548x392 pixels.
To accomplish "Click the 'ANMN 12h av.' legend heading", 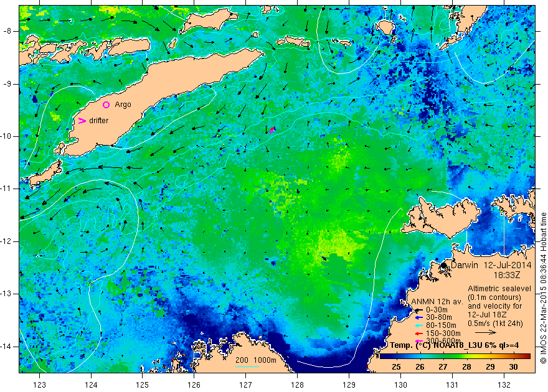I will click(437, 302).
